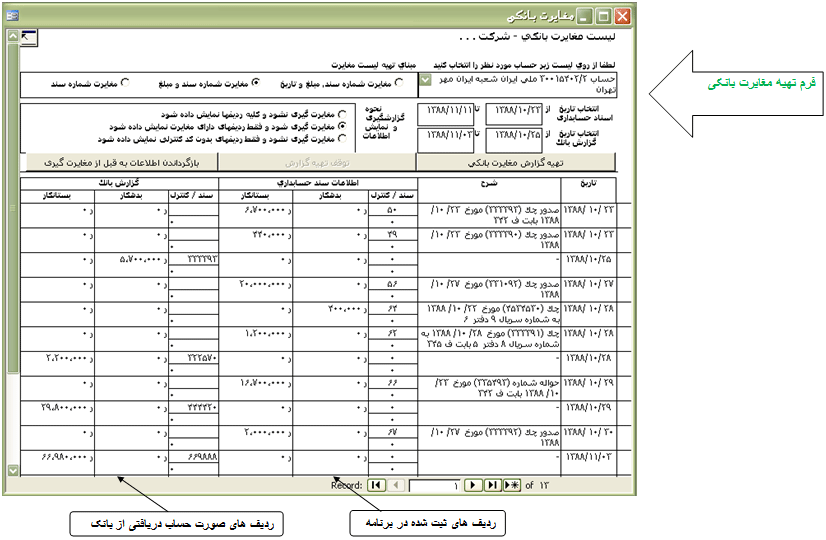Click the اطلاعات سند حسابداری group header
Screen dimensions: 826x540
point(318,183)
